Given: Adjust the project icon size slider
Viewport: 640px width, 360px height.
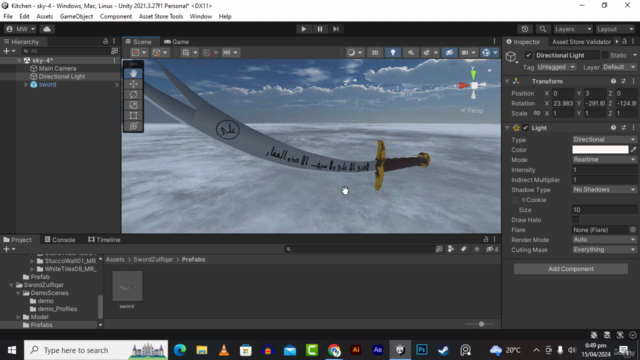Looking at the screenshot, I should tap(481, 324).
